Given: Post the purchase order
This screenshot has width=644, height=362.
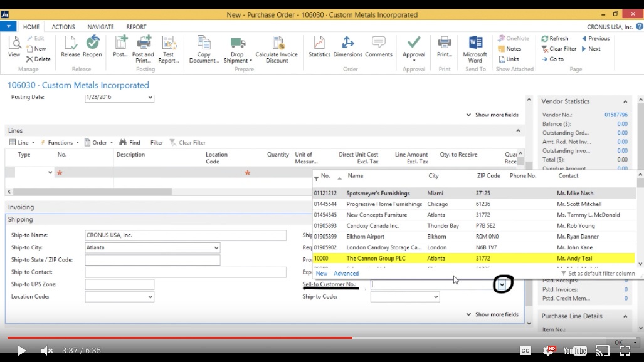Looking at the screenshot, I should 120,46.
